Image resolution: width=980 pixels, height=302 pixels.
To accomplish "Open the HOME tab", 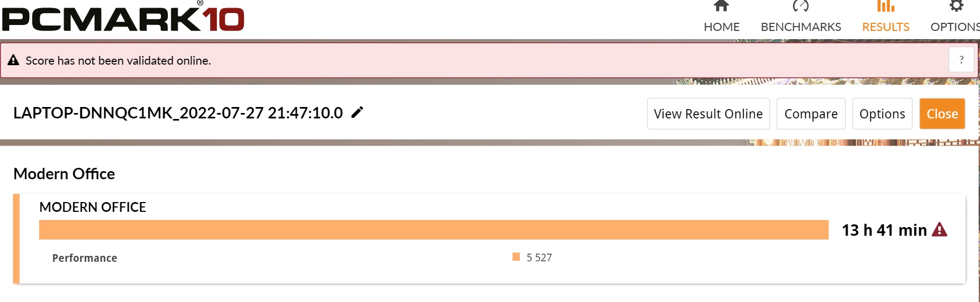I will 721,27.
